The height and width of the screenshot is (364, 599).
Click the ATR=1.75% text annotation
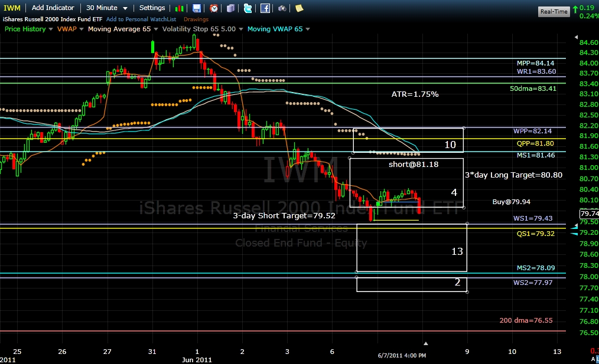click(415, 94)
